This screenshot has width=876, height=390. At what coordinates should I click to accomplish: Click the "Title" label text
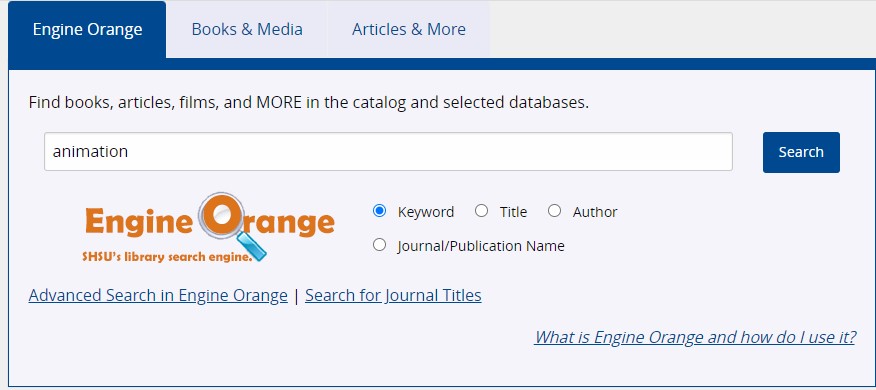pos(513,212)
